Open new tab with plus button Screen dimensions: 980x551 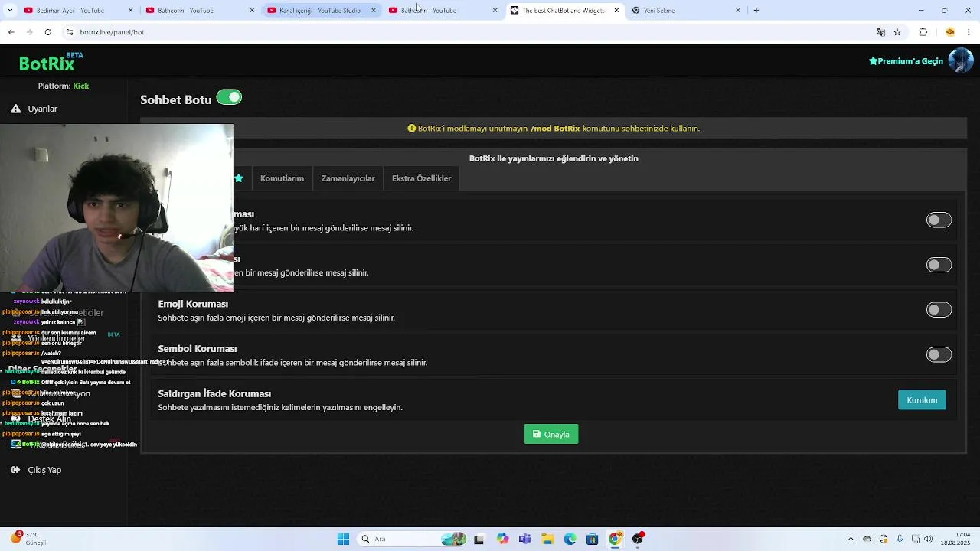point(756,11)
